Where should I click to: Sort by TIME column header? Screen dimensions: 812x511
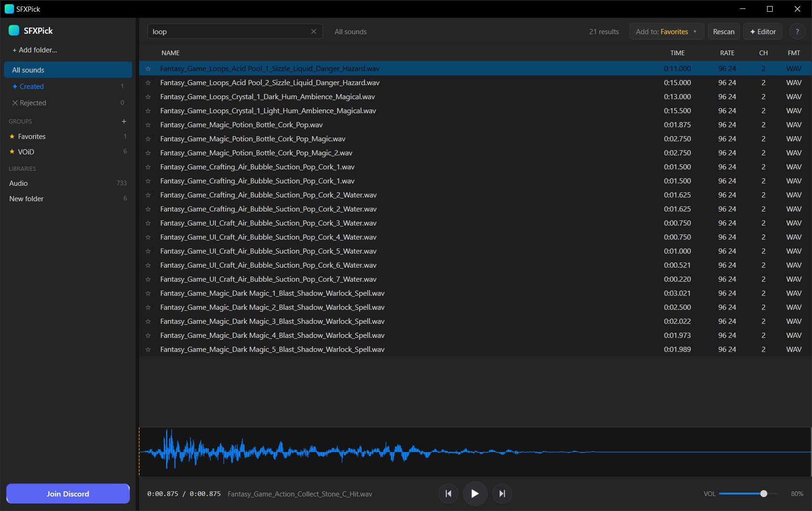pos(677,53)
